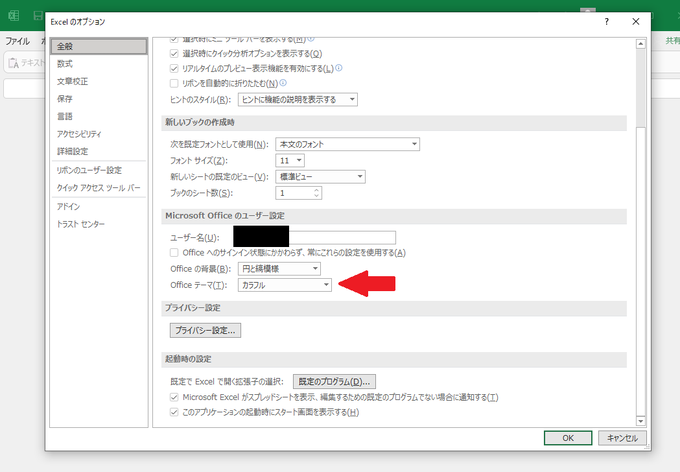Screen dimensions: 680x472
Task: Toggle Microsoft Excel 既定のプログラム通知 checkbox
Action: [174, 397]
